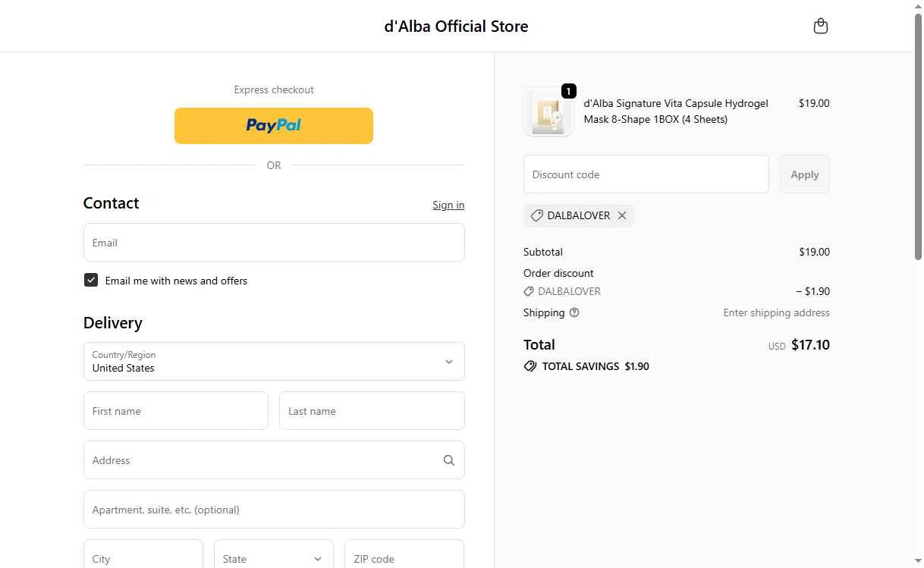
Task: Open d'Alba Official Store header link
Action: pyautogui.click(x=457, y=27)
